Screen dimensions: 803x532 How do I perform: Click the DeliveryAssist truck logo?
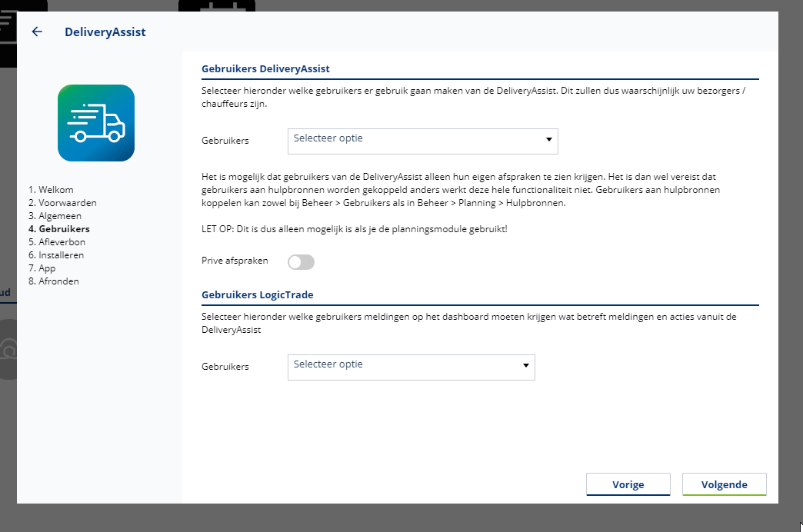[x=96, y=123]
